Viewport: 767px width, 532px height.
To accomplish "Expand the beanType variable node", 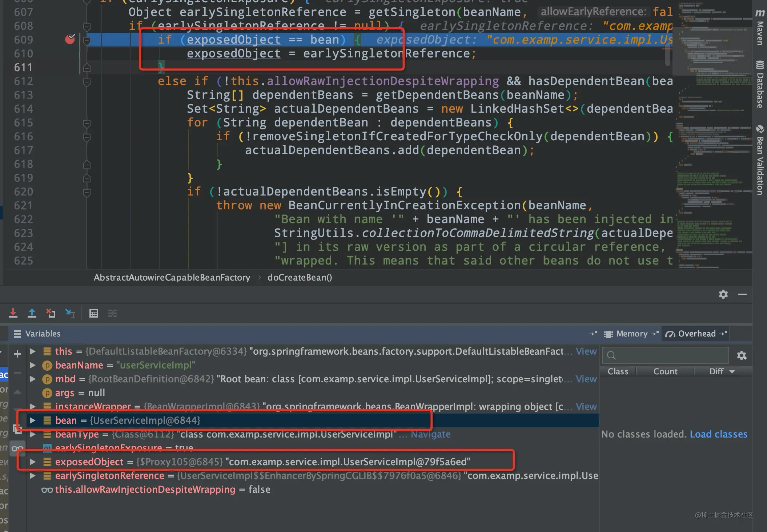I will pyautogui.click(x=32, y=434).
